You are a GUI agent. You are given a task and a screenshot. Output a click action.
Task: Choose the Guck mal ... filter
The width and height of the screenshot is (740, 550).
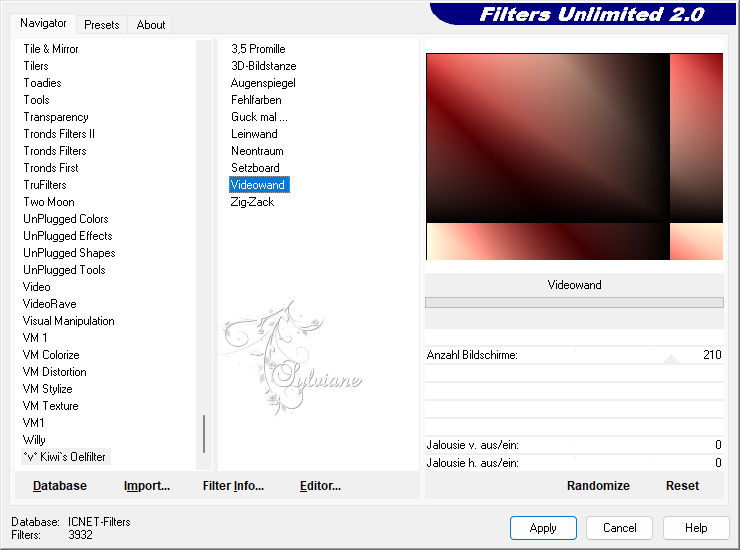[x=259, y=117]
